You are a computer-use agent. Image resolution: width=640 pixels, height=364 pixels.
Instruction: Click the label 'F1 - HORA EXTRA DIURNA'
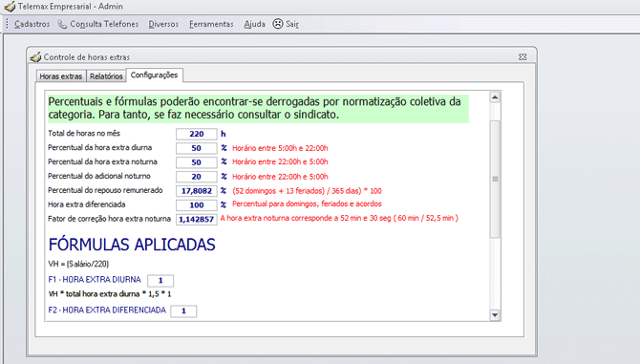95,280
